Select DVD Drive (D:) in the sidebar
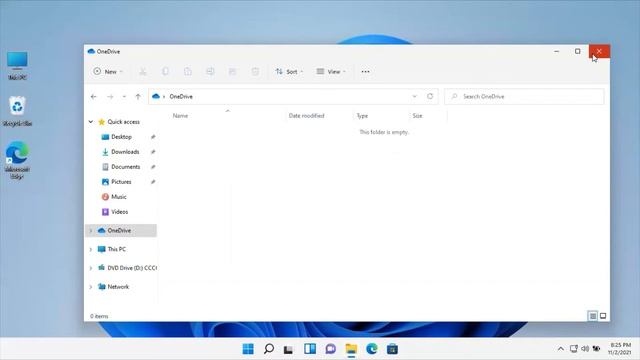Viewport: 640px width, 360px height. pyautogui.click(x=131, y=268)
